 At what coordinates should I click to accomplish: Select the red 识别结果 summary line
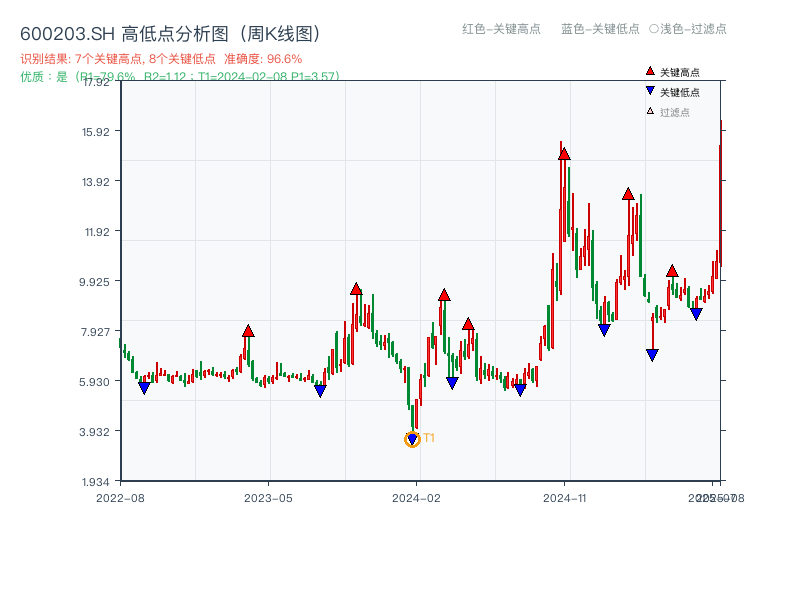[161, 59]
